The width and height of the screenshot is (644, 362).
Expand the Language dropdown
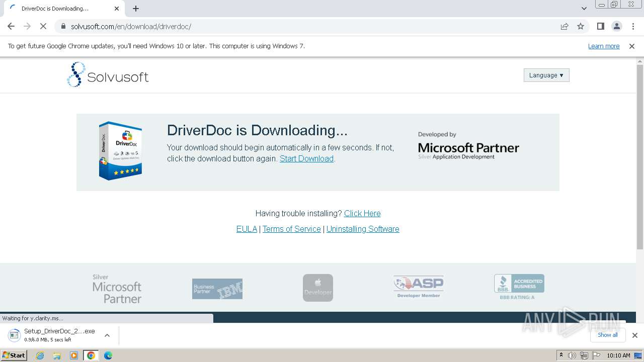546,75
